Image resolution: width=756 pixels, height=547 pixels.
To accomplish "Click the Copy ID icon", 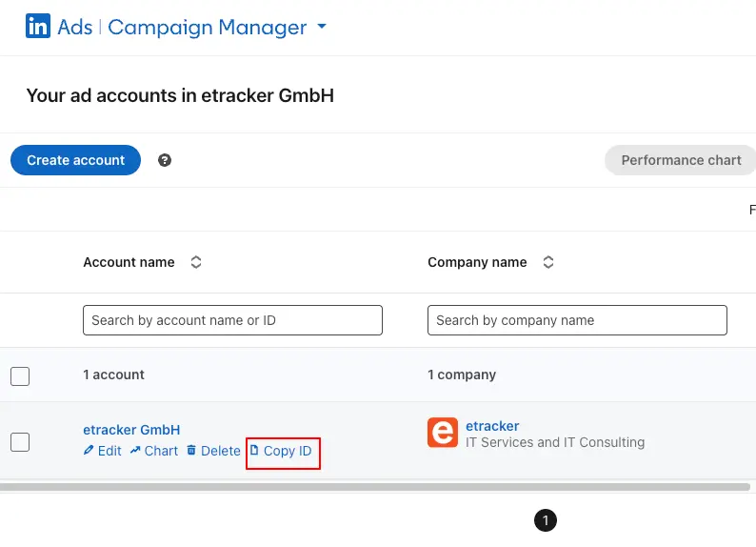I will (254, 451).
